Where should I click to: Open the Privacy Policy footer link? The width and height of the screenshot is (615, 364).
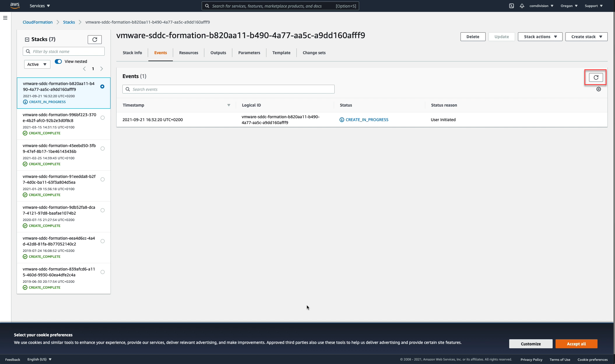click(531, 360)
